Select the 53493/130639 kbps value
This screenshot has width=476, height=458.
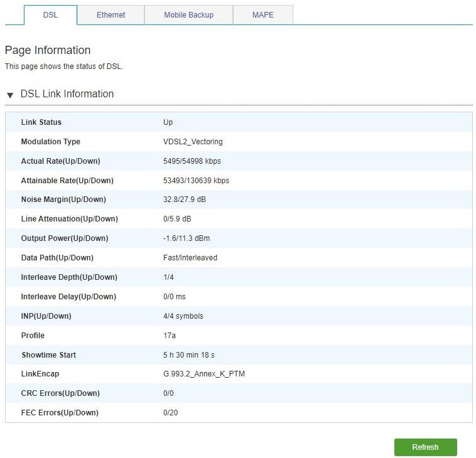click(x=196, y=181)
